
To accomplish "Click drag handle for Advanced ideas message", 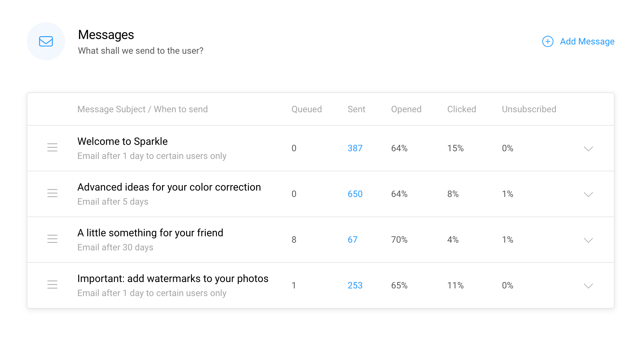I will (52, 193).
